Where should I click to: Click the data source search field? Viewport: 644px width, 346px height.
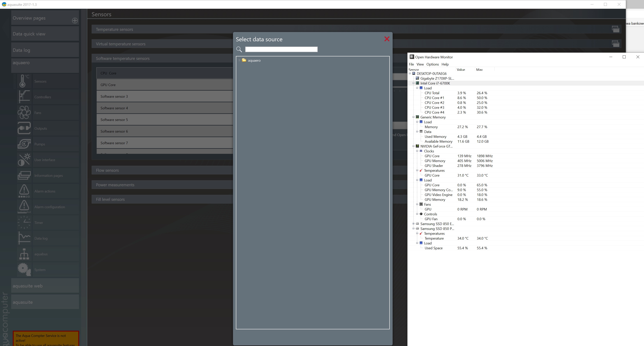[281, 49]
